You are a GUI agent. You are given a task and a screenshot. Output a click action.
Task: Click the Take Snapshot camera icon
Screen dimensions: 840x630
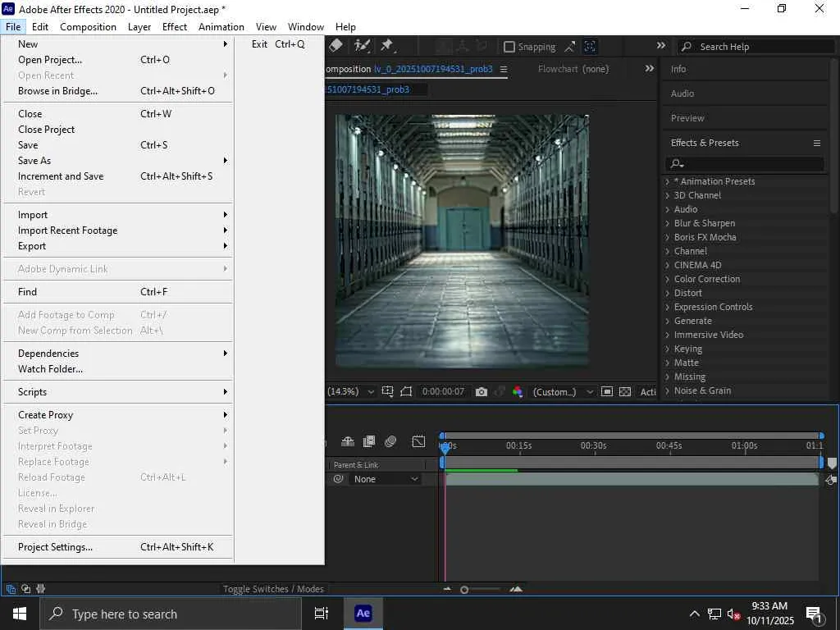pyautogui.click(x=482, y=392)
